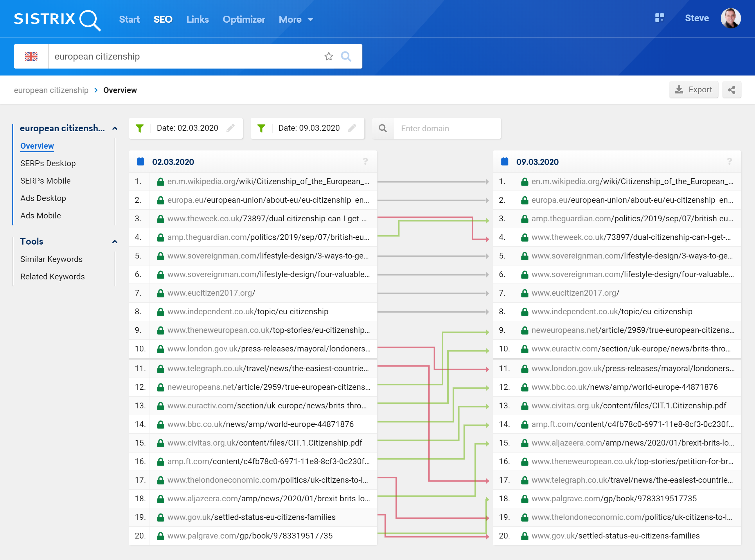The image size is (755, 560).
Task: Select Overview in the sidebar
Action: coord(37,146)
